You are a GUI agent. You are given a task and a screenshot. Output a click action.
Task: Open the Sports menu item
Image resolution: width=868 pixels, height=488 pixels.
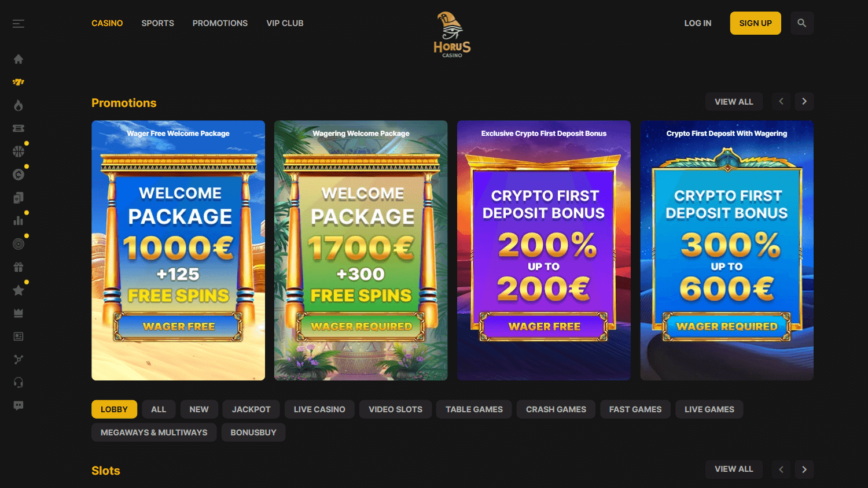[158, 23]
